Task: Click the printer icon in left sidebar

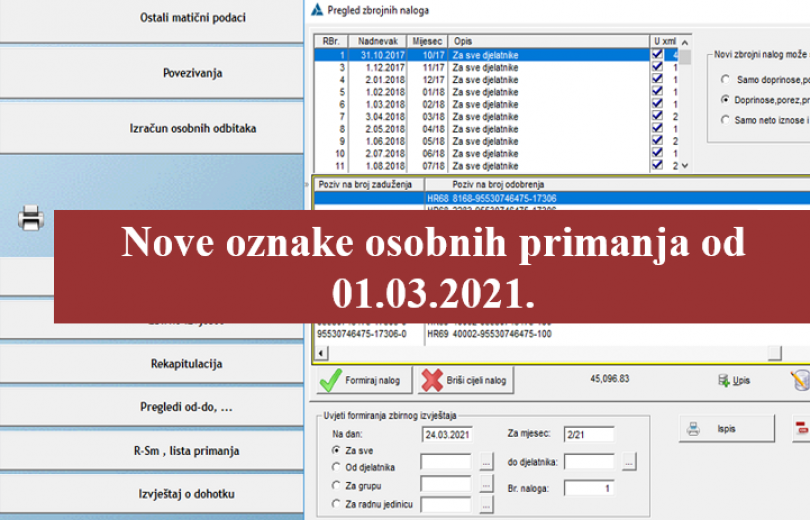Action: (31, 218)
